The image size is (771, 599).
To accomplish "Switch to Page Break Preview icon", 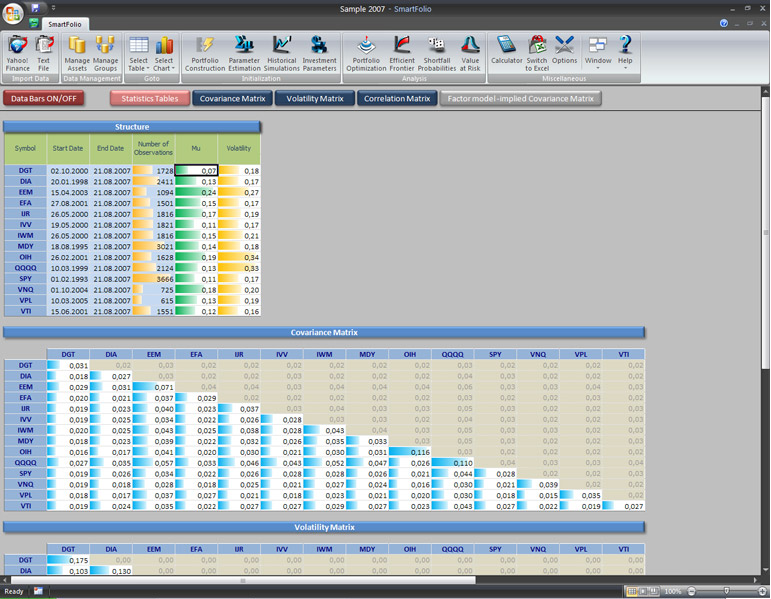I will click(x=653, y=591).
